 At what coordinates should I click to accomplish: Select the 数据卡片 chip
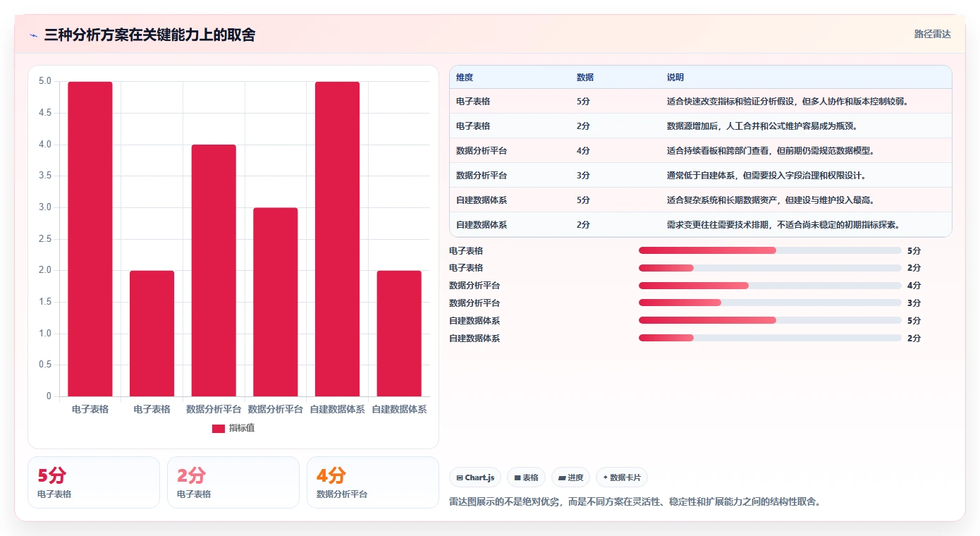pos(622,477)
